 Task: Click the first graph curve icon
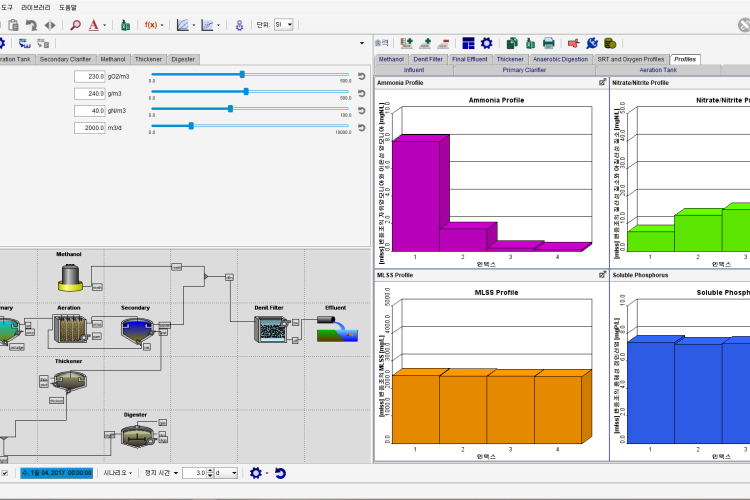(183, 25)
